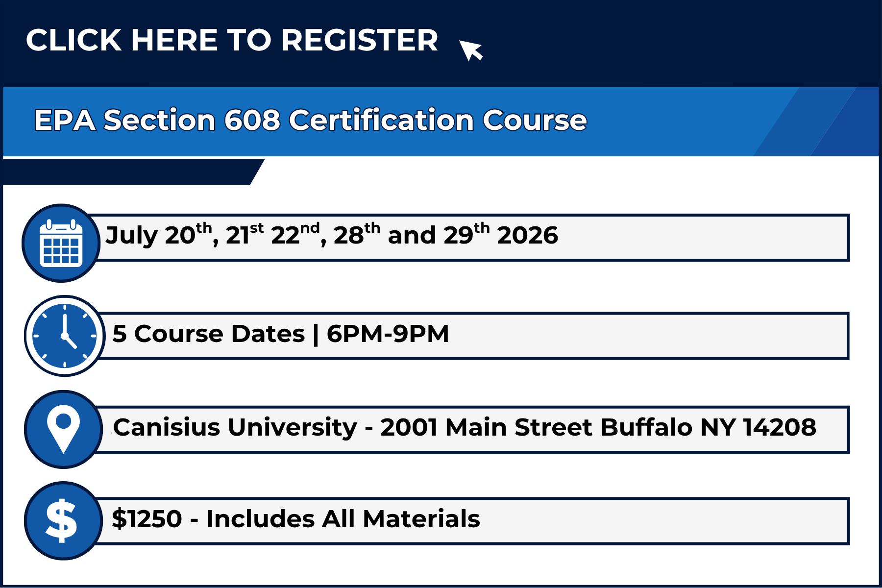The height and width of the screenshot is (588, 882).
Task: Click the 'July 20th' date text
Action: 158,235
